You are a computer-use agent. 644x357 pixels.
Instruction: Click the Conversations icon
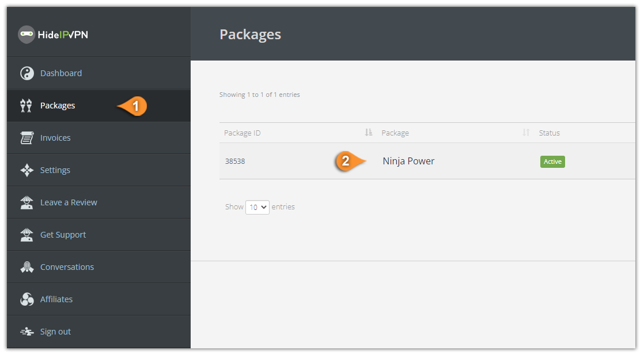pyautogui.click(x=26, y=266)
